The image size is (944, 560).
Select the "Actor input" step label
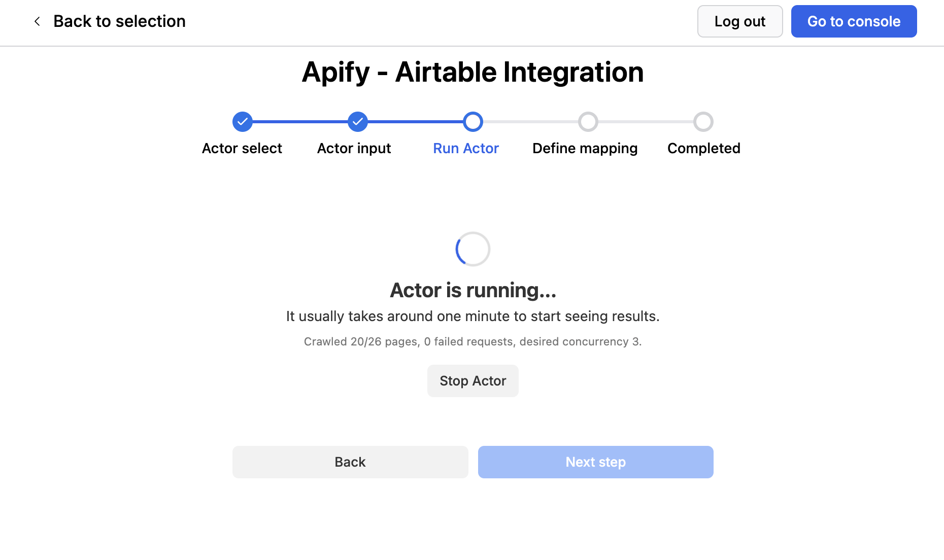click(x=354, y=148)
